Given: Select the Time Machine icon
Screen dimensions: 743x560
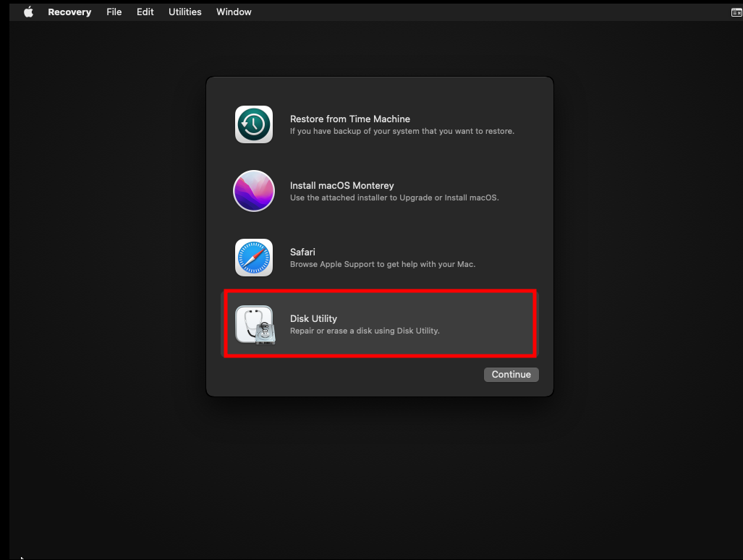Looking at the screenshot, I should (253, 124).
